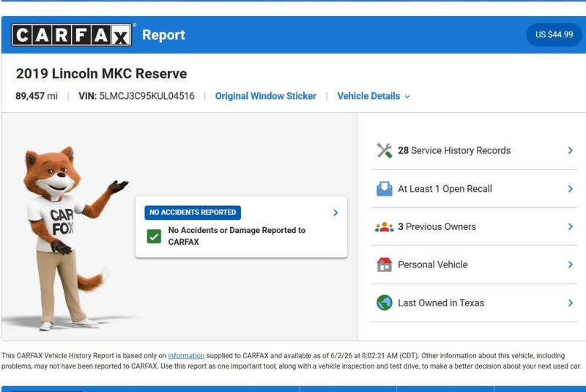Open Last Owned in Texas chevron

571,303
